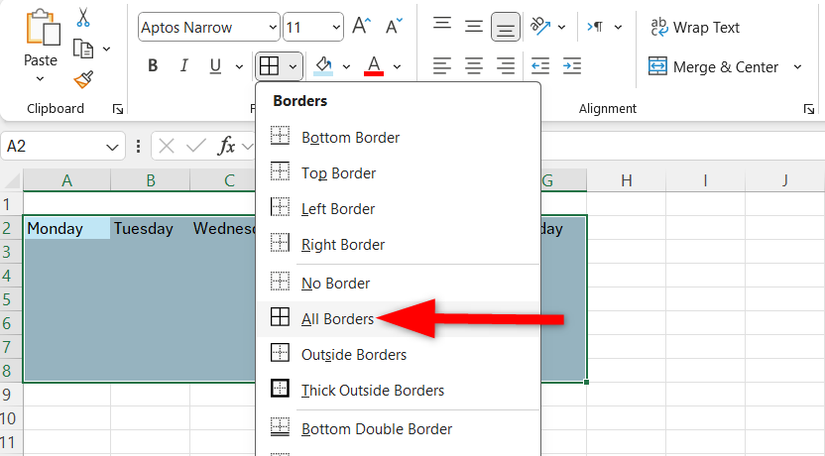Apply fill color with paint bucket
Screen dimensions: 825x456
pos(323,66)
